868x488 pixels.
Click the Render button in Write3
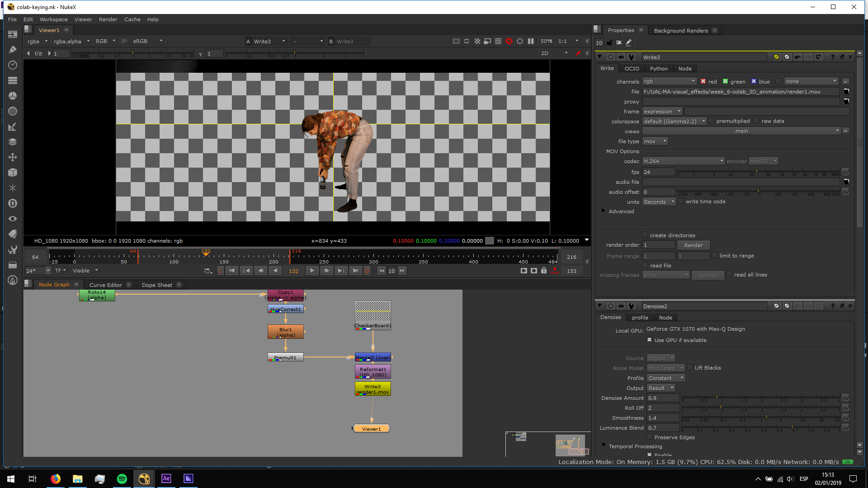[x=693, y=245]
